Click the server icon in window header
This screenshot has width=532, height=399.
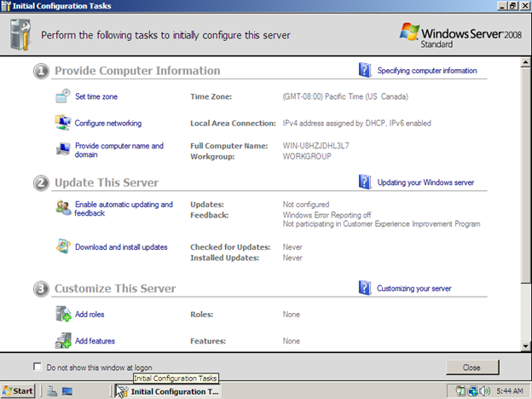point(20,35)
